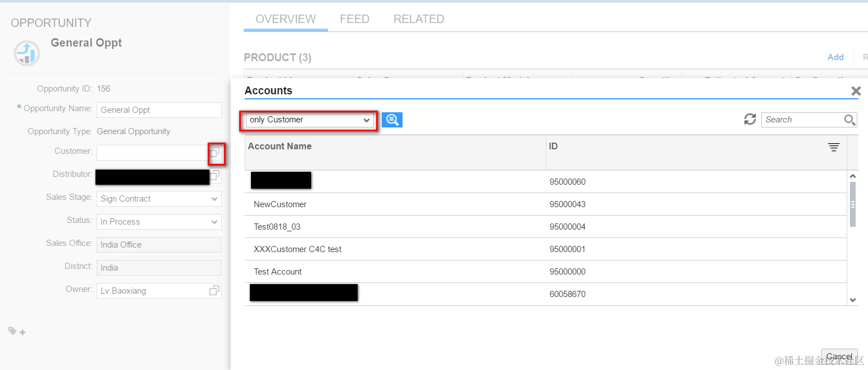Image resolution: width=868 pixels, height=370 pixels.
Task: Select the Test0818_03 account
Action: tap(546, 227)
